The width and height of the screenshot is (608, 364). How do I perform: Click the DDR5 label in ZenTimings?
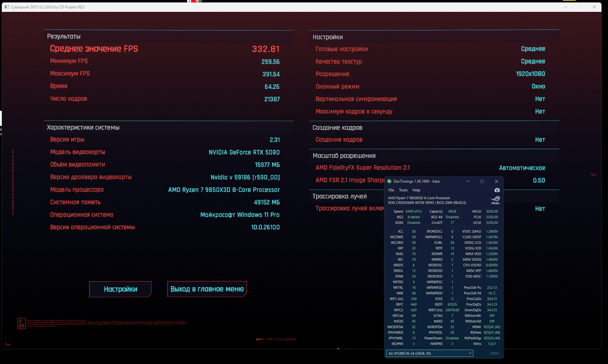tap(494, 353)
